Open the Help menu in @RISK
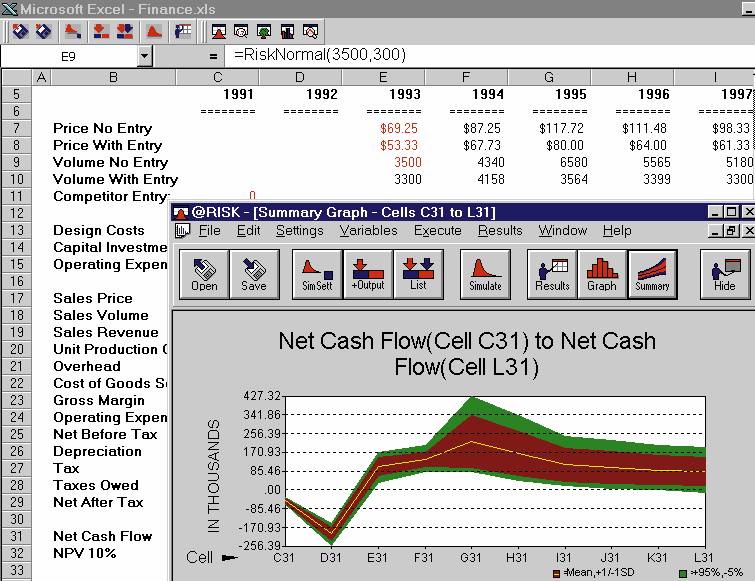Image resolution: width=755 pixels, height=581 pixels. pos(617,231)
